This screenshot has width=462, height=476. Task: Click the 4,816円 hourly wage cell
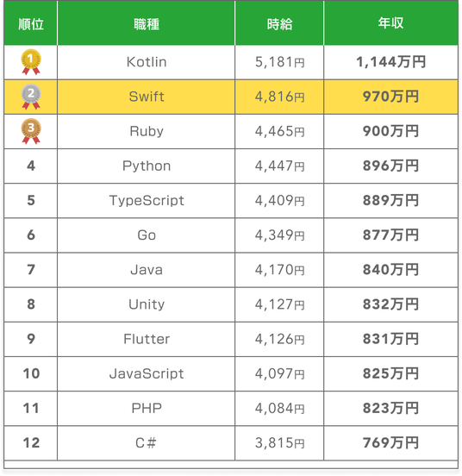click(279, 97)
